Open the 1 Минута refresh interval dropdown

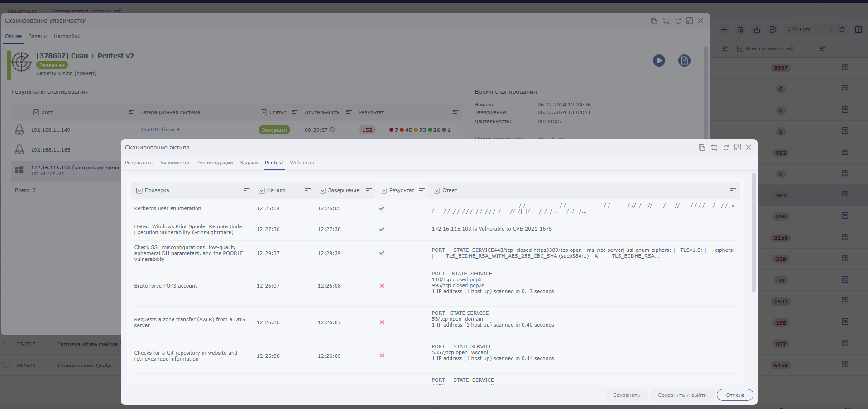point(810,29)
